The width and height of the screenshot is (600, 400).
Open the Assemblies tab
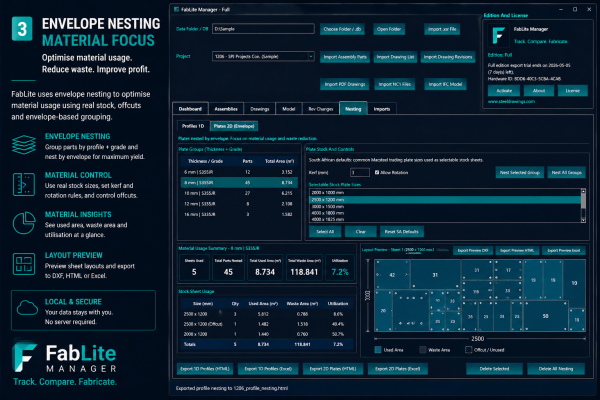point(226,109)
